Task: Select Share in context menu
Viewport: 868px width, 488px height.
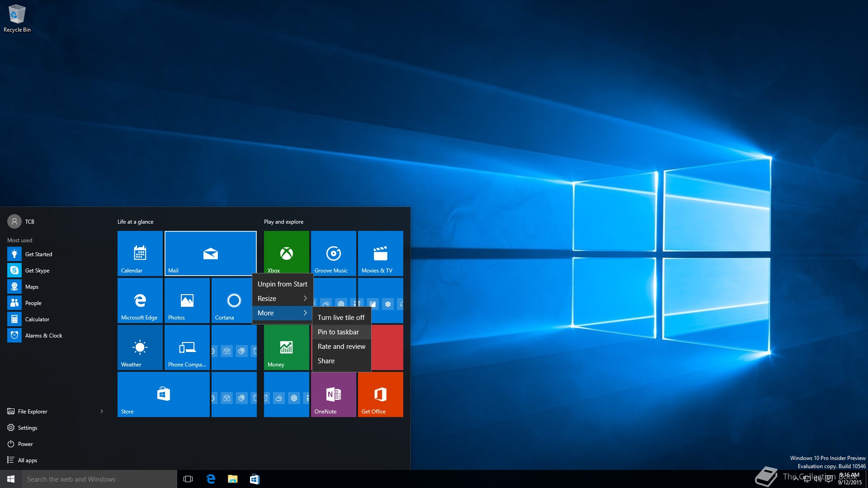Action: (341, 361)
